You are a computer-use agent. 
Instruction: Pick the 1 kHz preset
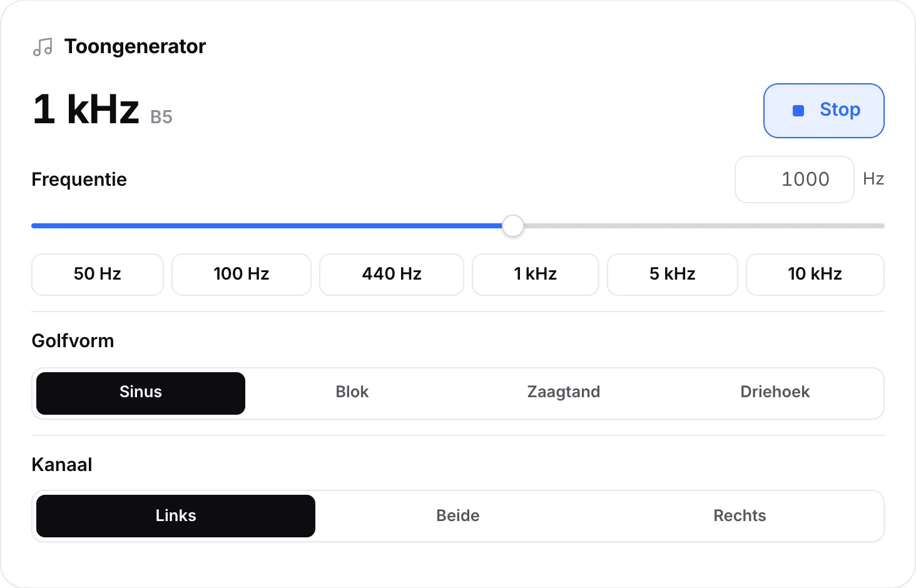click(536, 274)
